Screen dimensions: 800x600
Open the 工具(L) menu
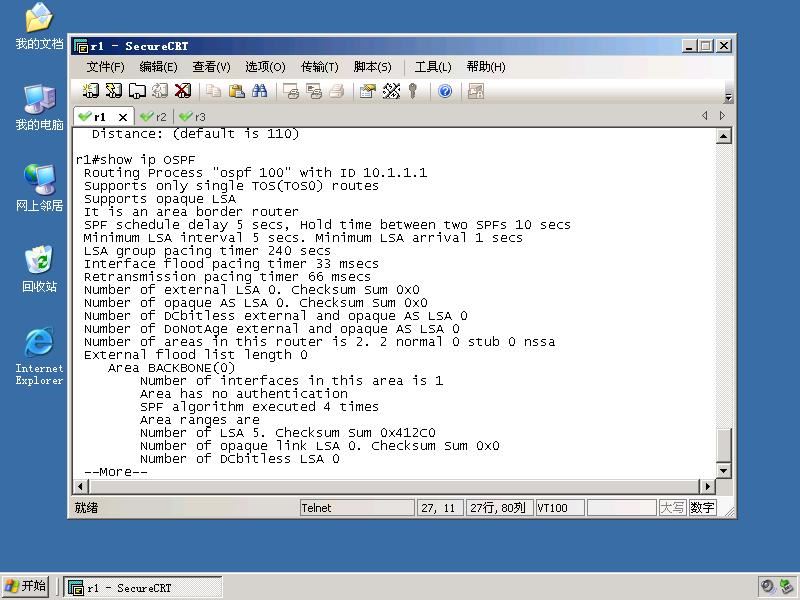tap(433, 67)
